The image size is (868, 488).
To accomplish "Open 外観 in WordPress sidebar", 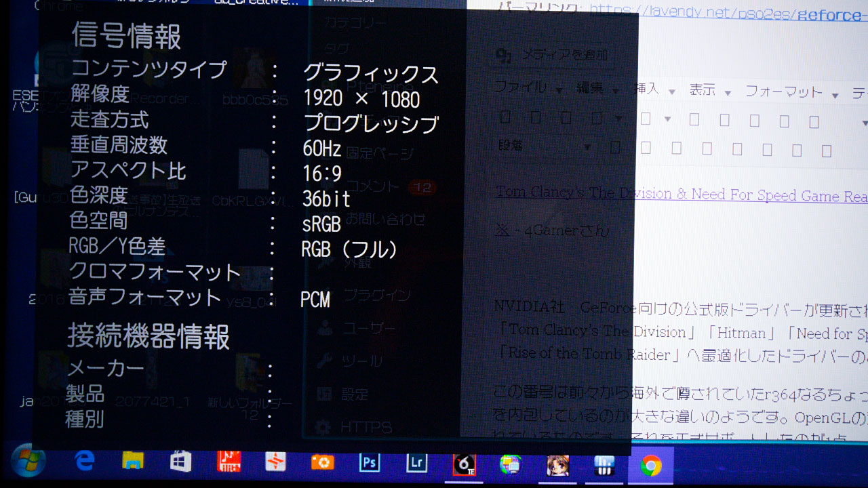I will pos(359,262).
